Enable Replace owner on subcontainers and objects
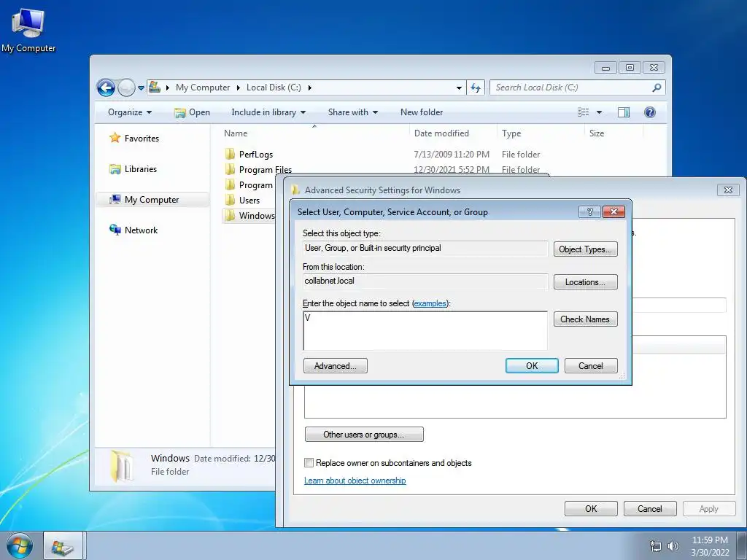Image resolution: width=747 pixels, height=560 pixels. pos(309,463)
